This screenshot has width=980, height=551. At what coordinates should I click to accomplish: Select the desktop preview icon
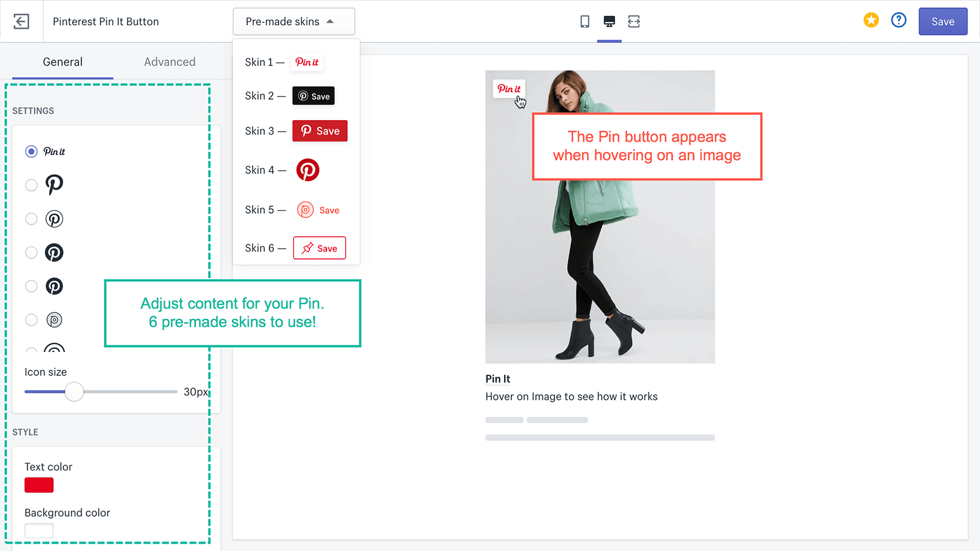609,21
